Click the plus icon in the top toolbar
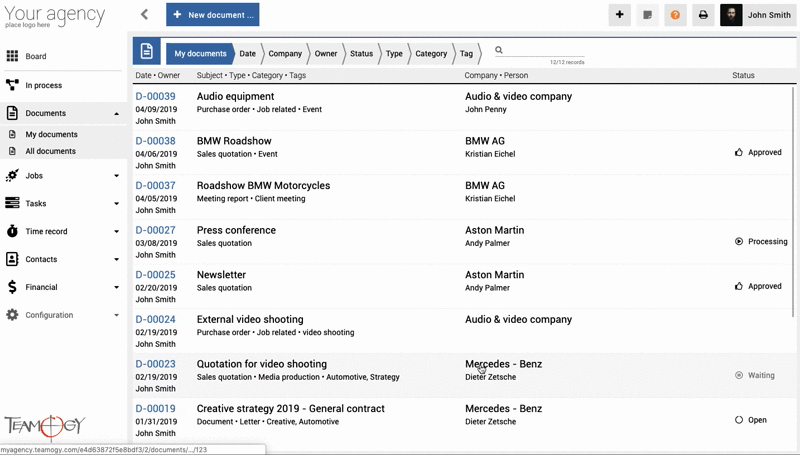The image size is (800, 455). point(619,15)
